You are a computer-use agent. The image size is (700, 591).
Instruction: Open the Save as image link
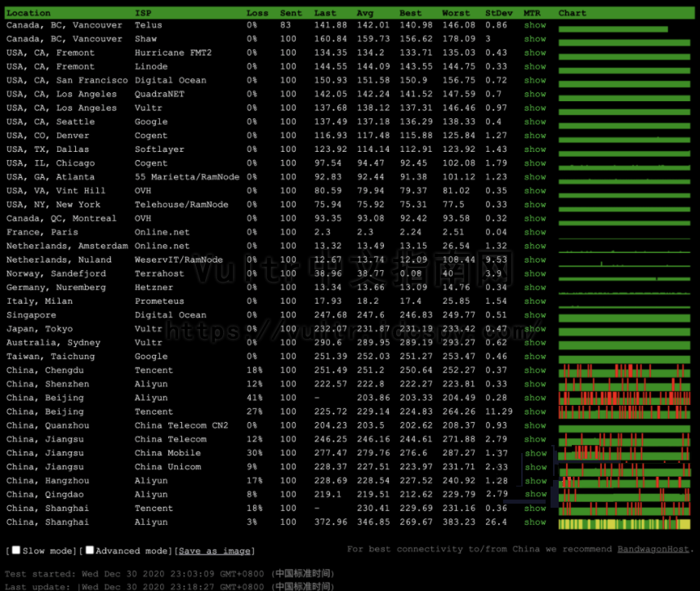point(214,551)
